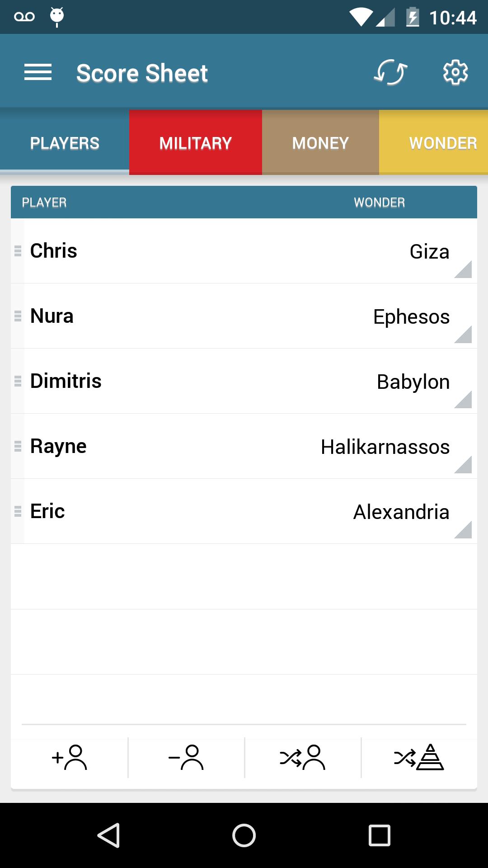Viewport: 488px width, 868px height.
Task: Open settings gear icon
Action: tap(455, 72)
